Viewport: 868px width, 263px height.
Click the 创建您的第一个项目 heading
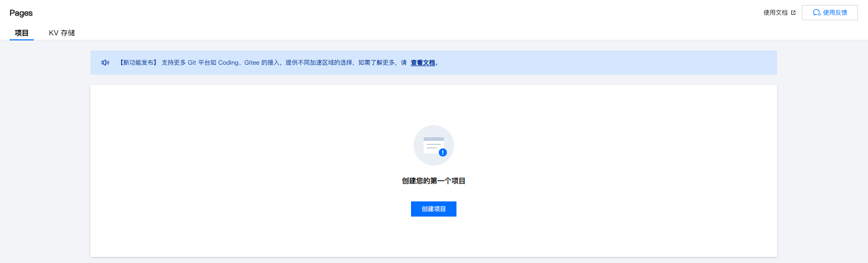click(x=433, y=181)
